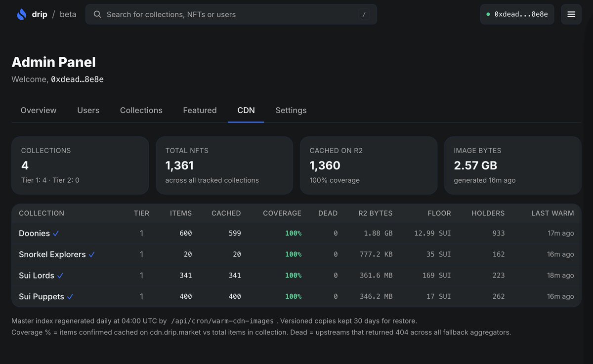Screen dimensions: 593x364
Task: Click the beta label in header
Action: click(68, 14)
